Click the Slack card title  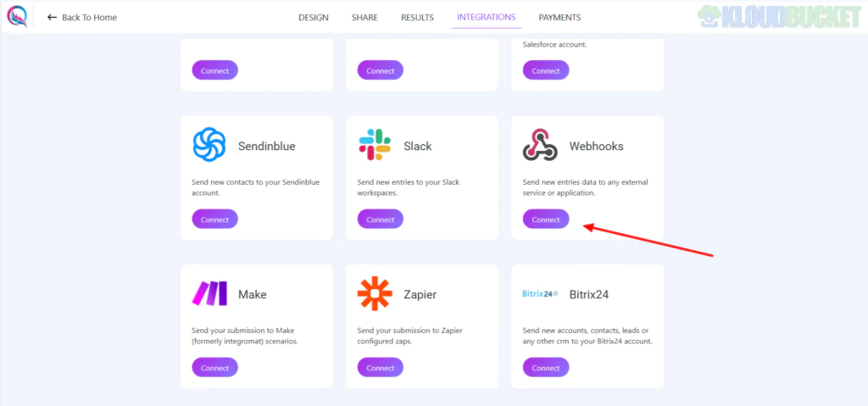tap(418, 147)
